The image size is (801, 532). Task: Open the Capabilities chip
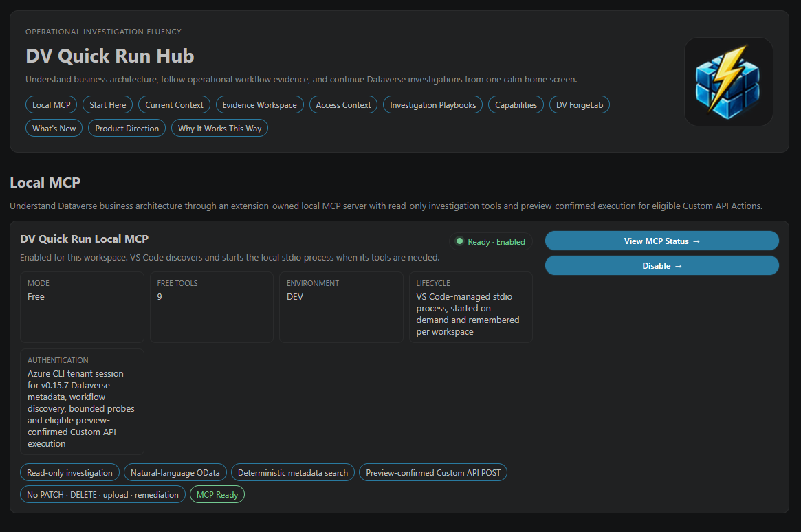pyautogui.click(x=516, y=104)
